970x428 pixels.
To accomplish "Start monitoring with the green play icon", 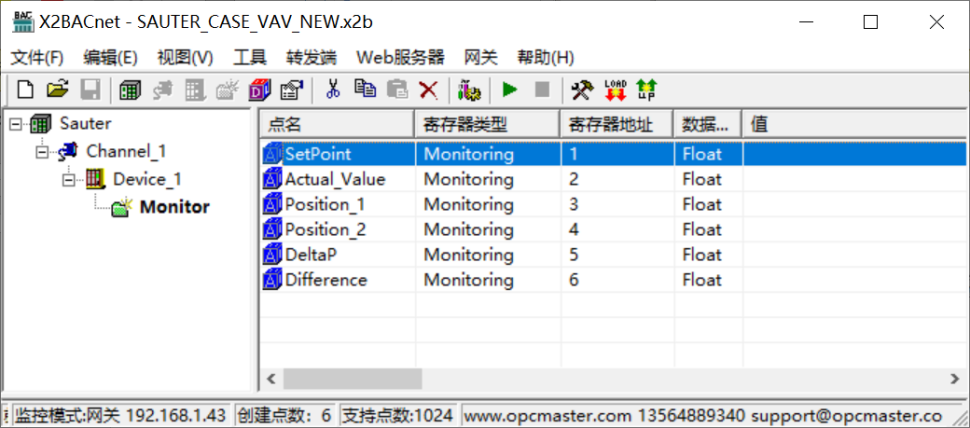I will tap(510, 90).
